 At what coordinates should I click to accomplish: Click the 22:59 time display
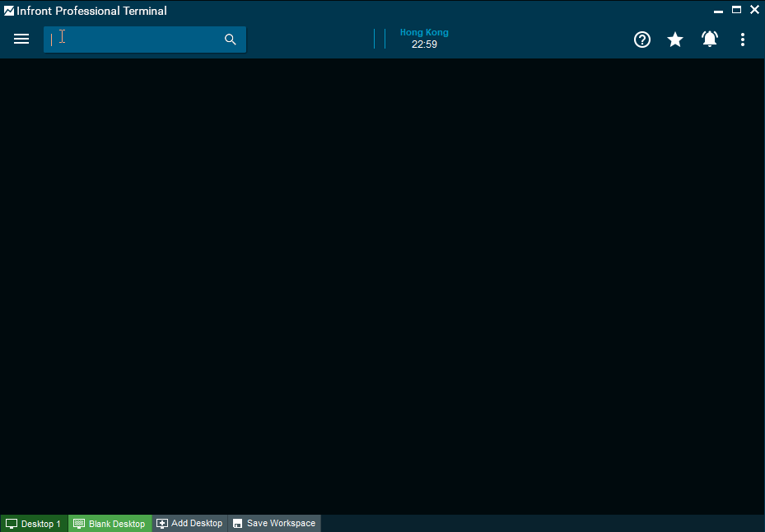point(424,44)
